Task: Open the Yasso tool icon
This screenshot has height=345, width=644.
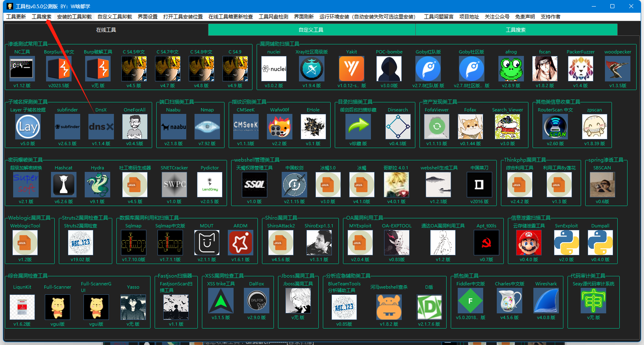Action: coord(133,307)
